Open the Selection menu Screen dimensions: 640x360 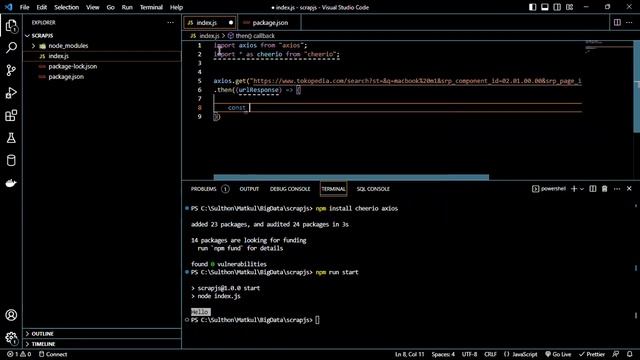coord(67,7)
